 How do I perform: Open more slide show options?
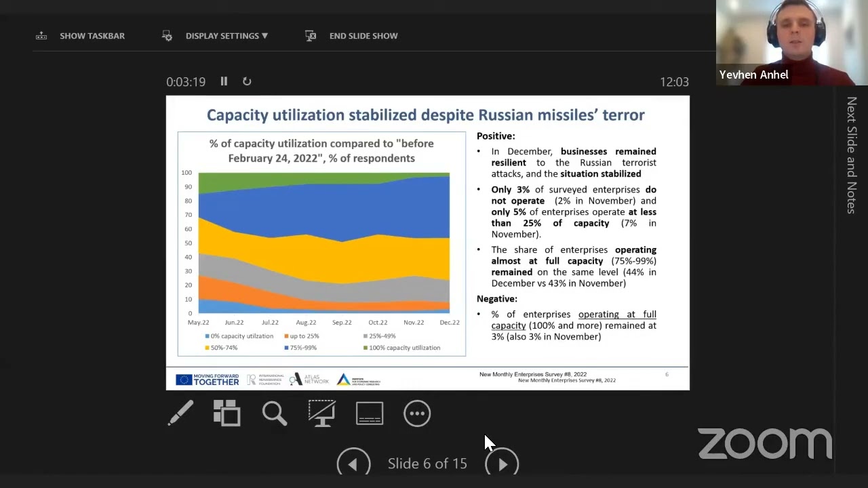pyautogui.click(x=417, y=413)
